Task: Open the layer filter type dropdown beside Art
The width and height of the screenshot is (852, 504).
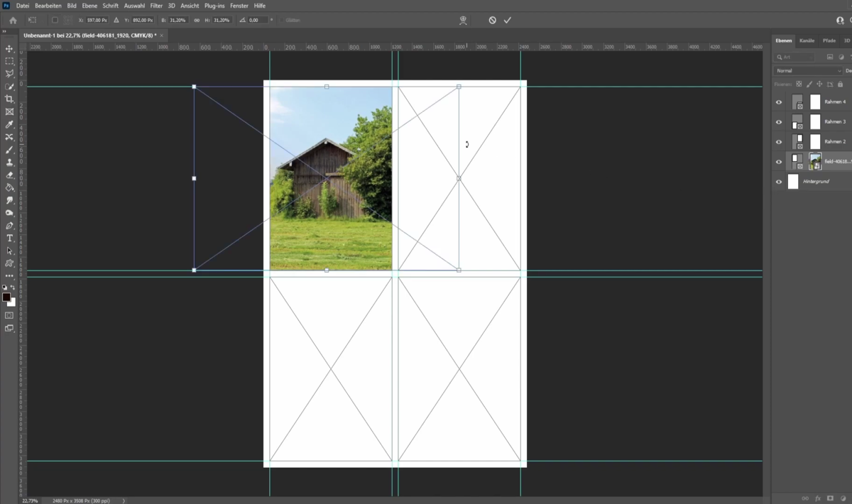Action: [812, 57]
